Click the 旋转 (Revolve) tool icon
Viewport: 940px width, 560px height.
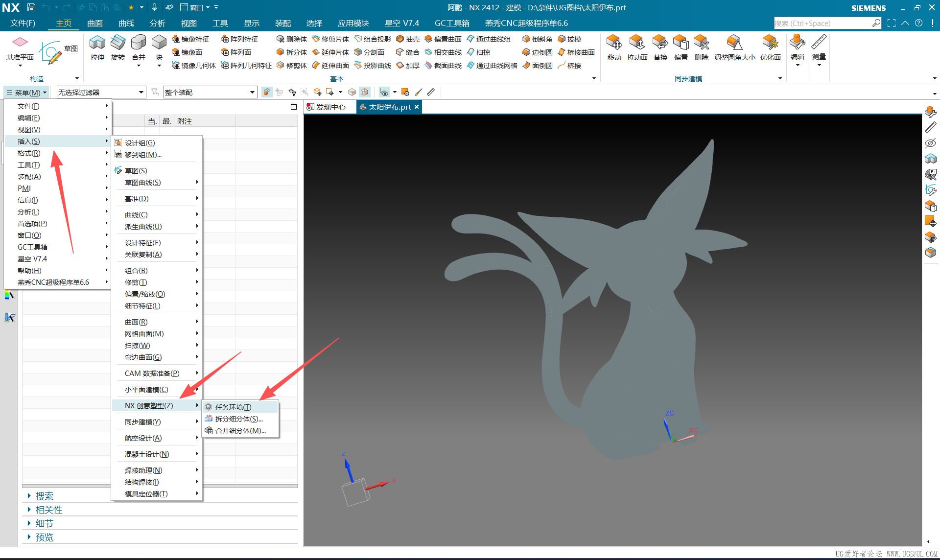tap(117, 43)
